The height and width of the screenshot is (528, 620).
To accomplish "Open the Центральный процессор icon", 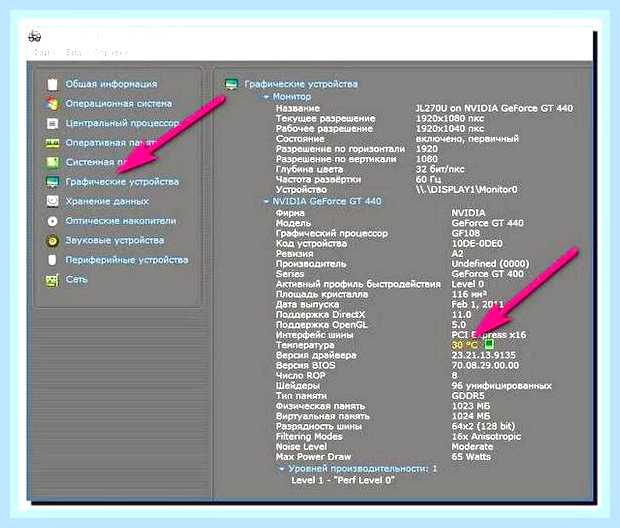I will (53, 123).
